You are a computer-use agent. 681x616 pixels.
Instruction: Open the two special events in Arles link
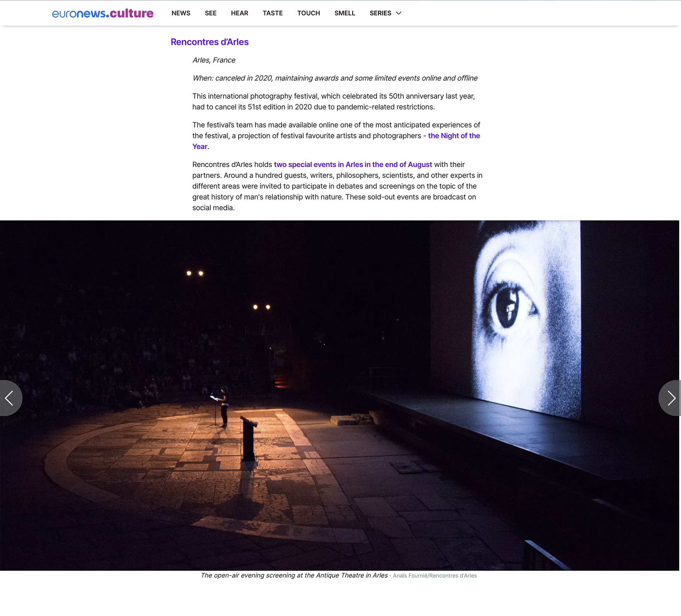click(353, 165)
